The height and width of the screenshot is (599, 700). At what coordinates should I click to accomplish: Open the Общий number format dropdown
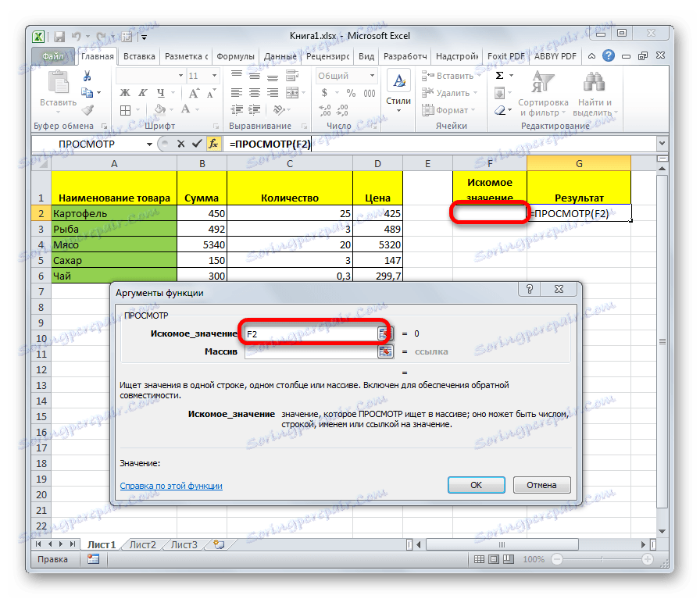373,76
